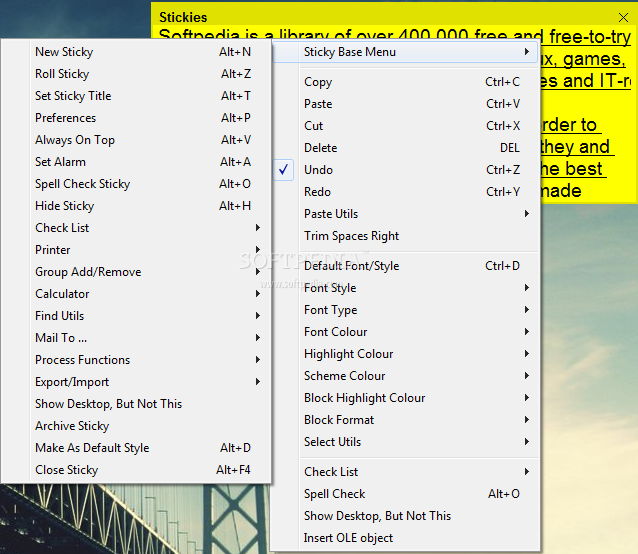Select Show Desktop, But Not This in context menu

click(406, 515)
